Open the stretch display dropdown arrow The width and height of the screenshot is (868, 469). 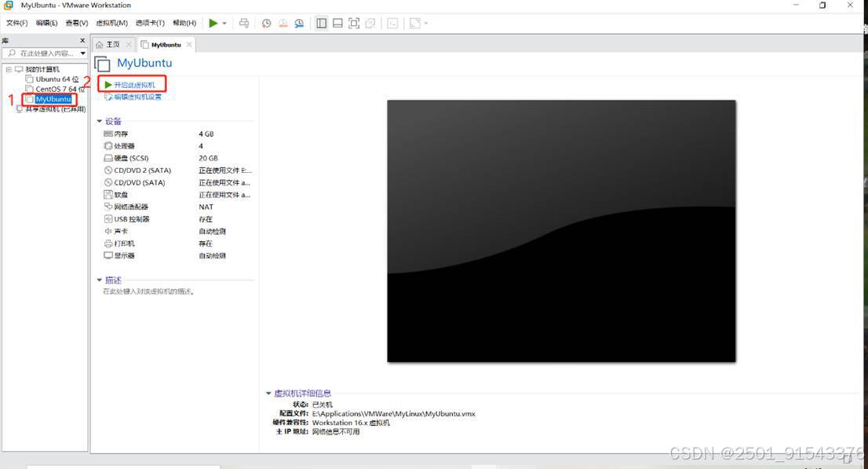click(x=425, y=24)
